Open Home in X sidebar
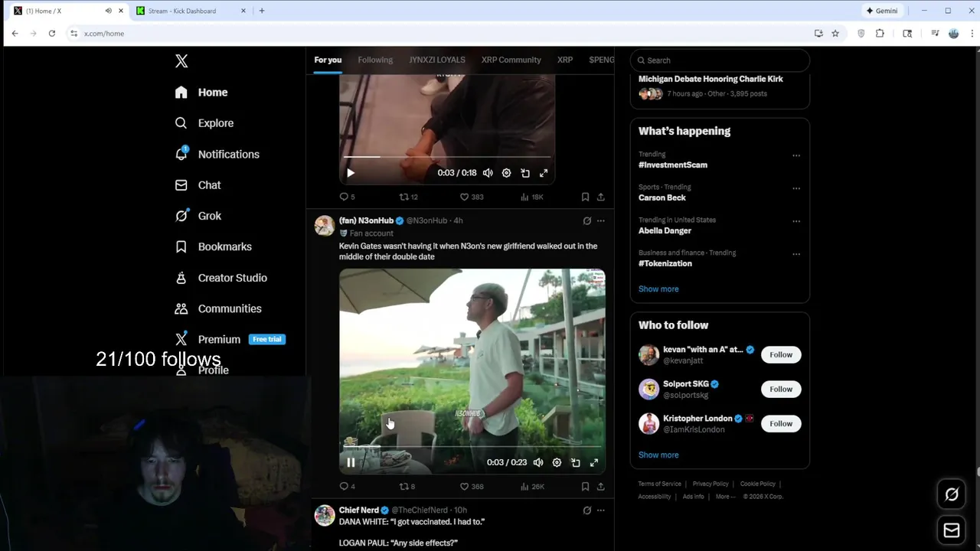This screenshot has width=980, height=551. (x=201, y=93)
